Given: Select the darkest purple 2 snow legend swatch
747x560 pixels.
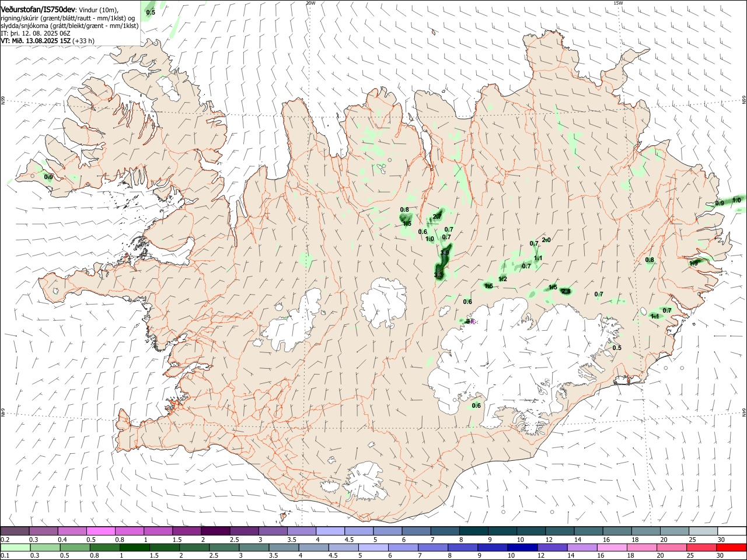Looking at the screenshot, I should 215,531.
